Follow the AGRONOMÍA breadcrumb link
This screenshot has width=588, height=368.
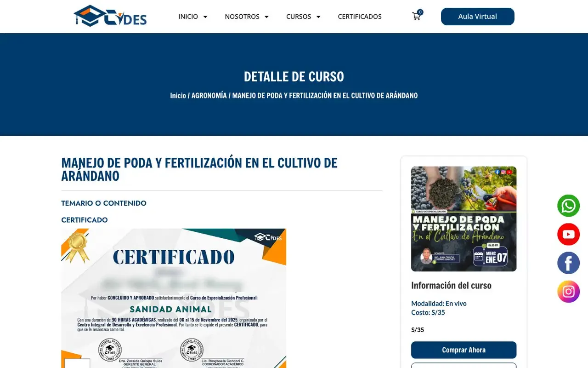(x=209, y=96)
